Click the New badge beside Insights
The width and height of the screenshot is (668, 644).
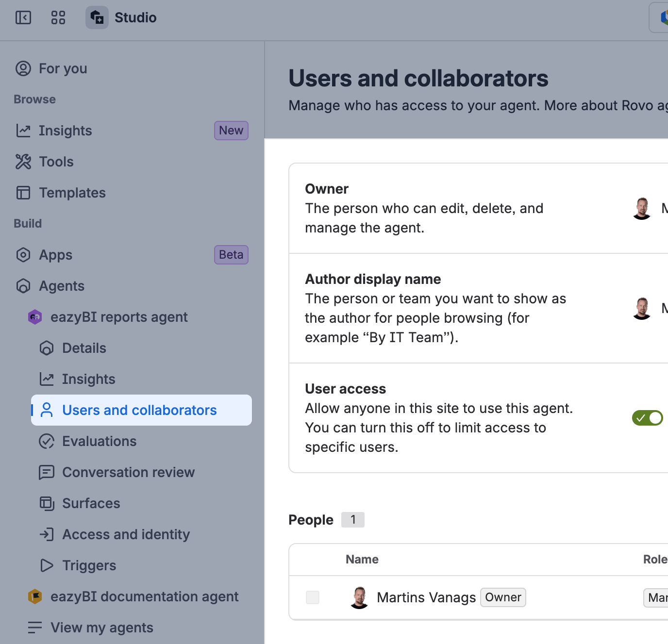(x=231, y=131)
